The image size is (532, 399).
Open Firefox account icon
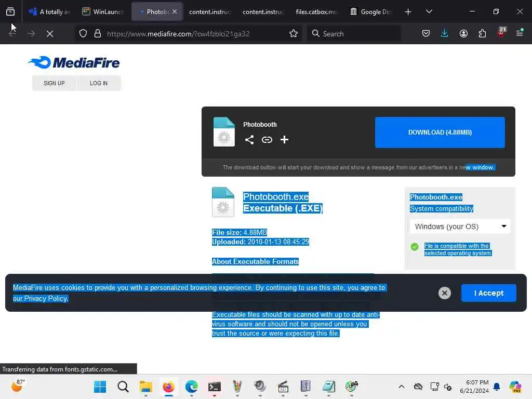(x=463, y=34)
